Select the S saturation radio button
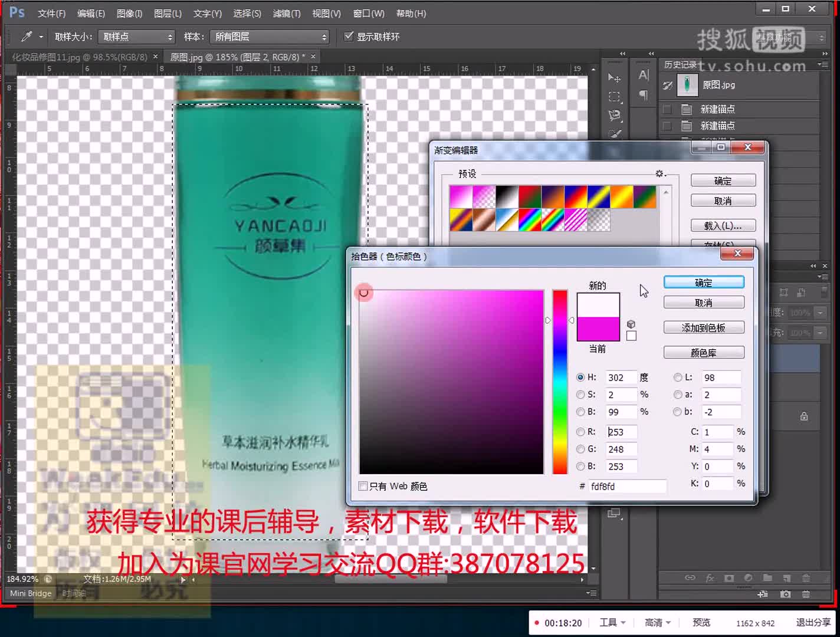840x637 pixels. pos(580,395)
